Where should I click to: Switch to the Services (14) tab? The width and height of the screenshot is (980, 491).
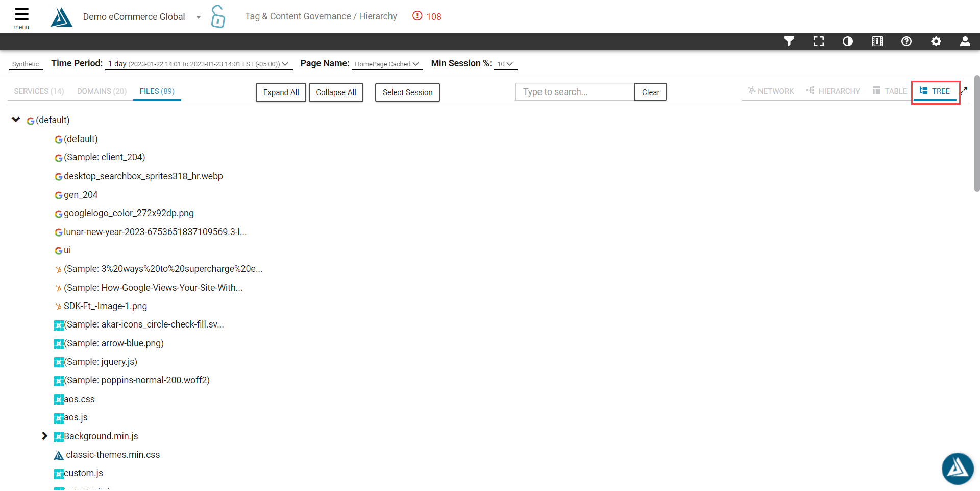39,91
